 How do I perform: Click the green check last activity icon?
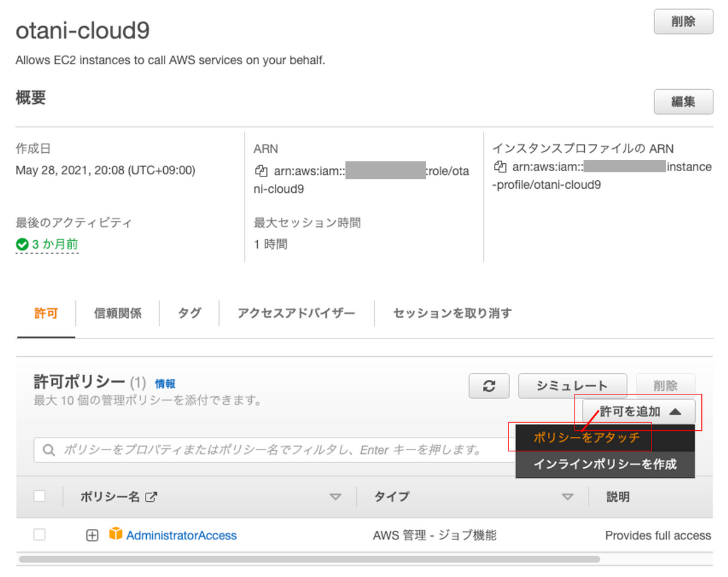pos(22,245)
